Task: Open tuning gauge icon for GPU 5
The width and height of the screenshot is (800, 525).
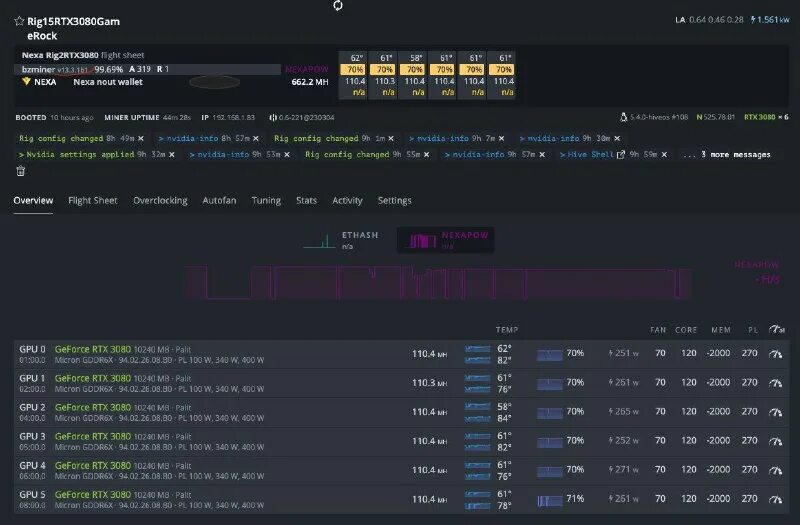Action: [x=776, y=499]
